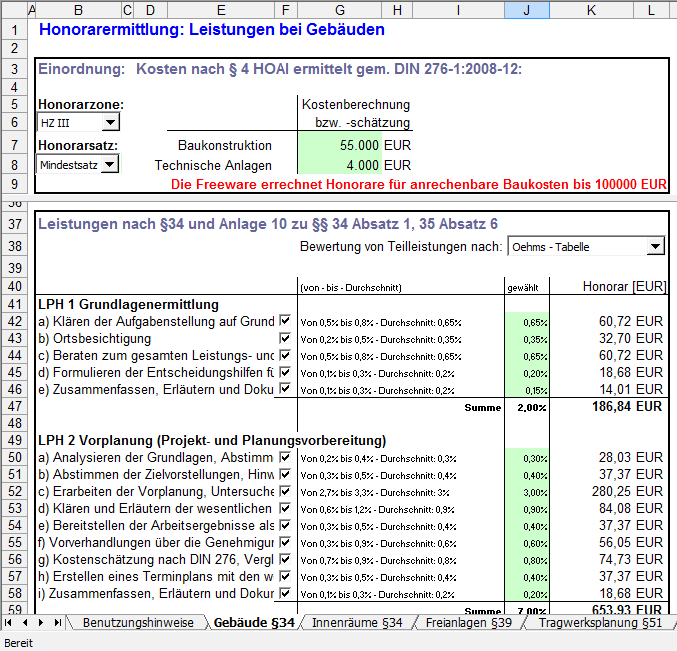Toggle 'c) Erarbeiten der Vorplanung' checkbox
The height and width of the screenshot is (651, 677).
285,491
